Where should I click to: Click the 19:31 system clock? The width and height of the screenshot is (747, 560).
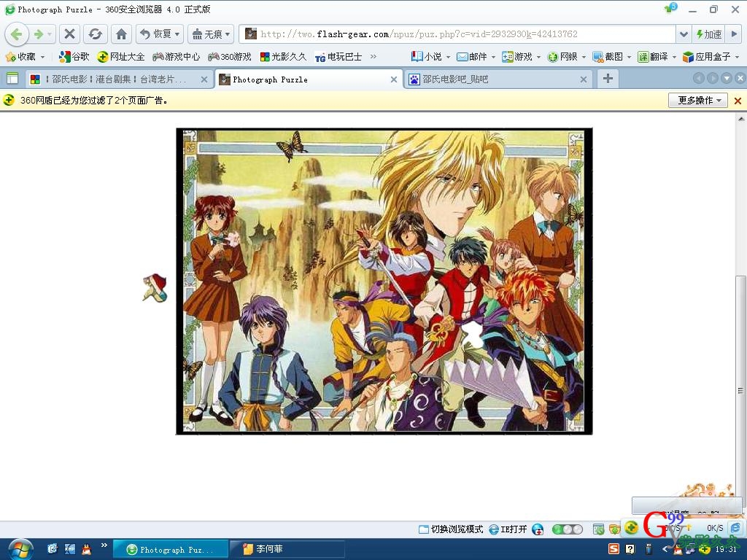[726, 550]
